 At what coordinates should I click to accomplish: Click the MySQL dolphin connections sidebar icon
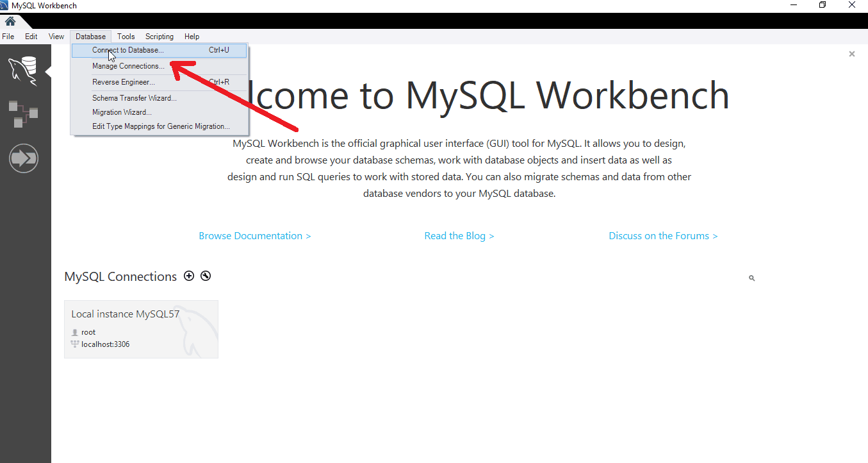click(x=22, y=69)
